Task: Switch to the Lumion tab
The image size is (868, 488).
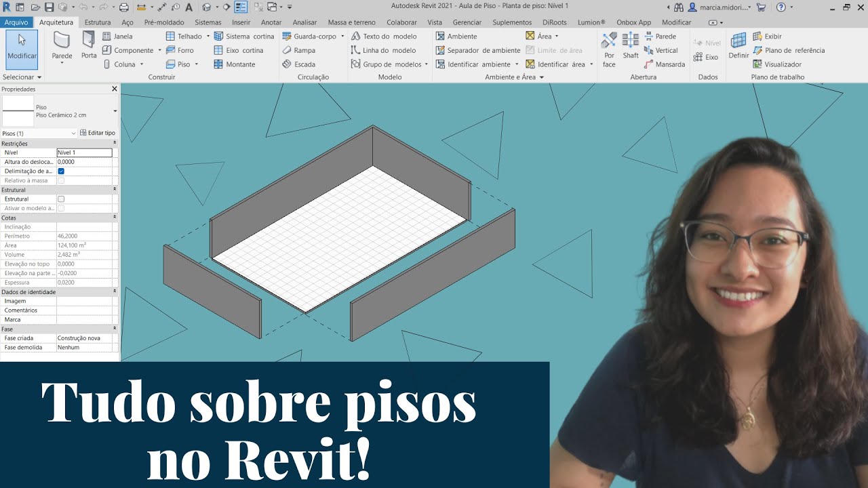Action: (x=591, y=22)
